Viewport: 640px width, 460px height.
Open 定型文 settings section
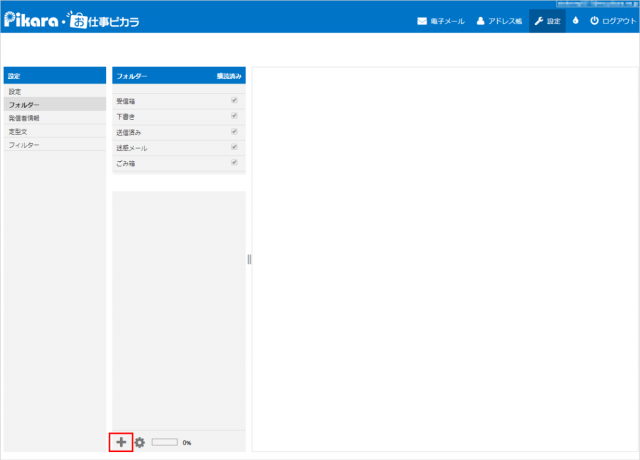20,131
